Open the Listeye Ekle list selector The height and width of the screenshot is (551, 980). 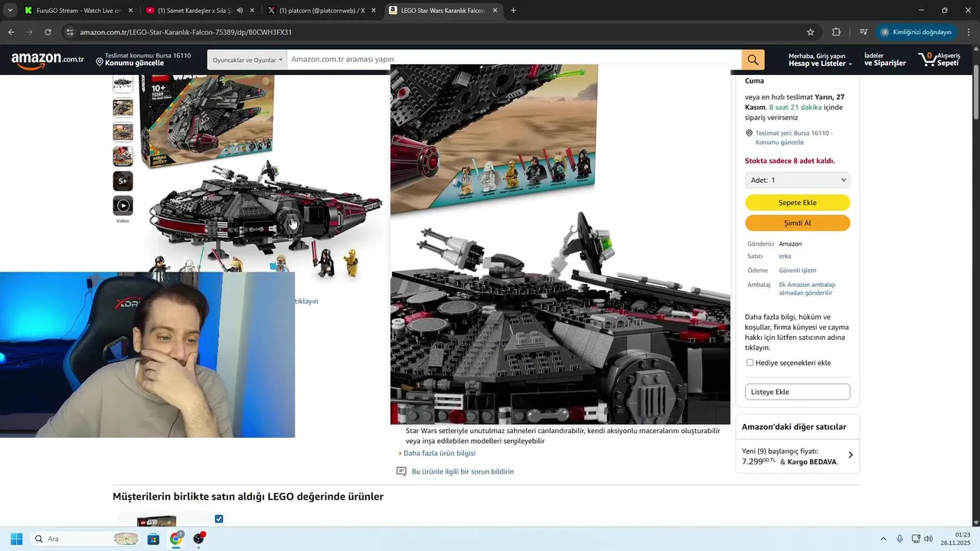point(797,392)
